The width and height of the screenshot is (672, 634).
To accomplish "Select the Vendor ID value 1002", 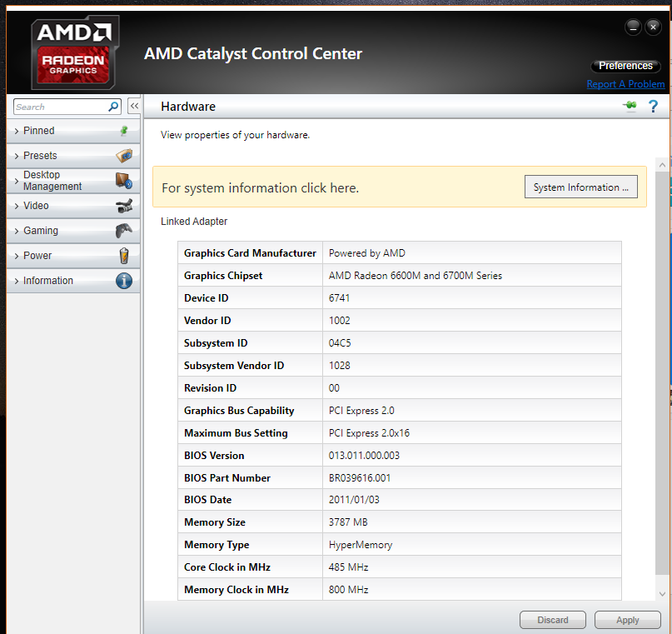I will [339, 321].
